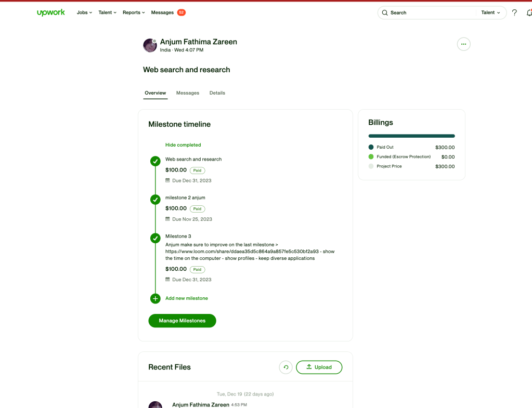
Task: Click the Recent Files heading
Action: tap(170, 367)
